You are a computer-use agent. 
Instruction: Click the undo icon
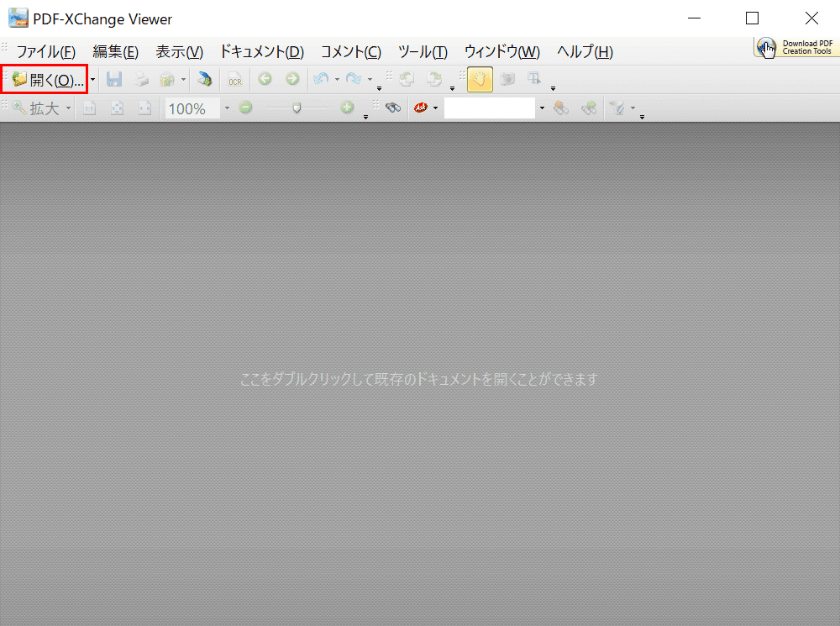click(x=321, y=79)
